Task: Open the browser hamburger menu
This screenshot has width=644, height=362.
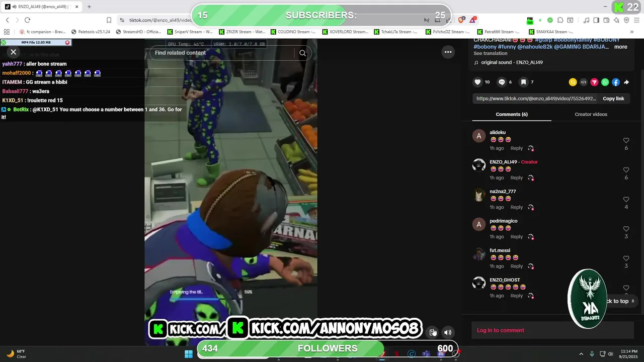Action: [x=636, y=20]
